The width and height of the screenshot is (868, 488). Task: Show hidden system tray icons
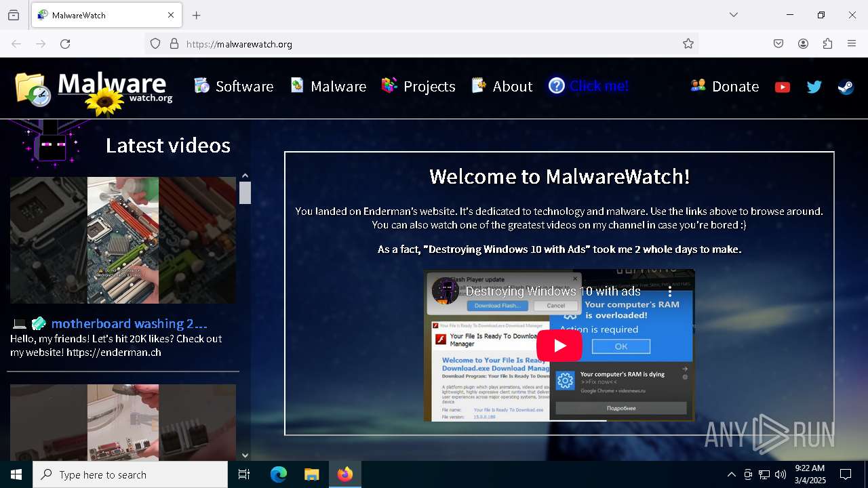pyautogui.click(x=731, y=474)
